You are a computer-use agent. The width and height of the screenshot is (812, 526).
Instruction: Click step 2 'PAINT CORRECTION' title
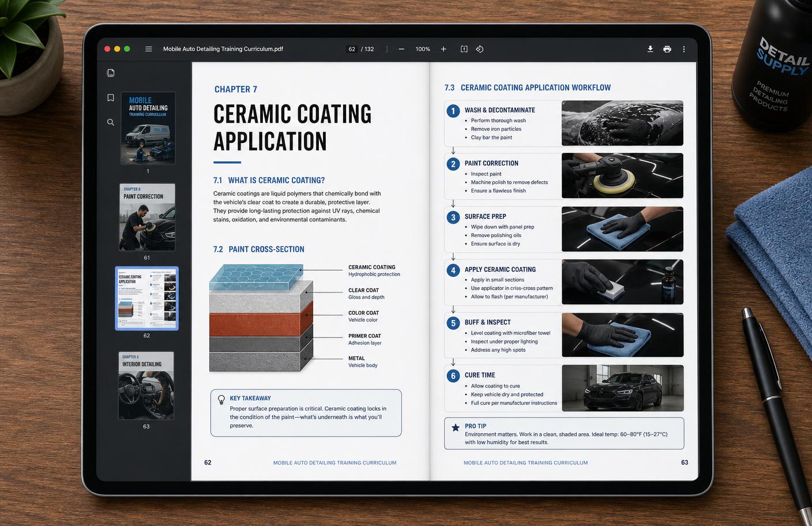tap(491, 163)
